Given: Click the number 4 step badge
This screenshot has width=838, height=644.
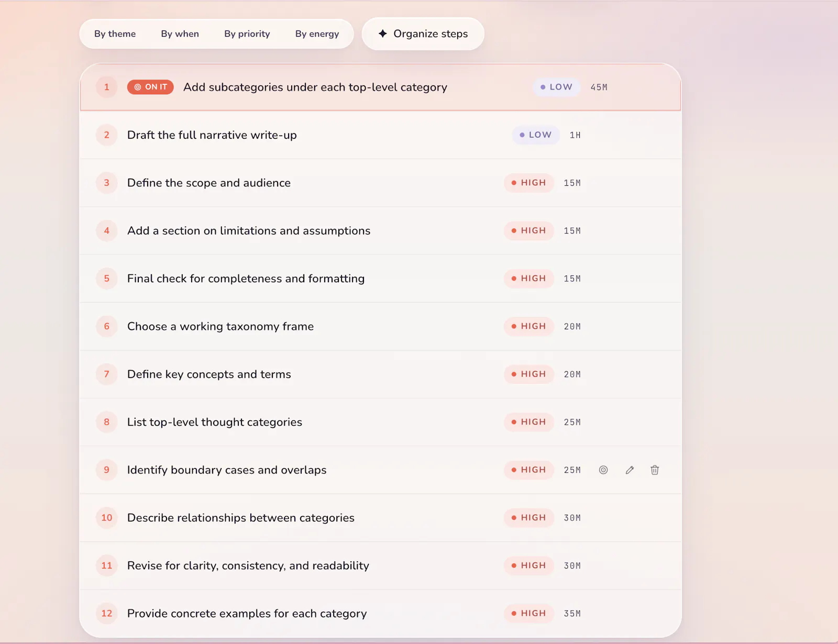Looking at the screenshot, I should (107, 231).
